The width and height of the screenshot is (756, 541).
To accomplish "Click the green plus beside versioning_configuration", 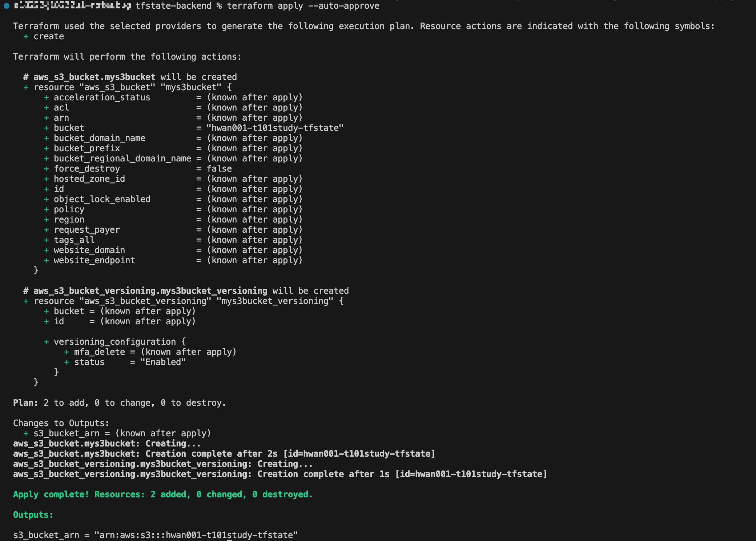I will click(x=46, y=342).
